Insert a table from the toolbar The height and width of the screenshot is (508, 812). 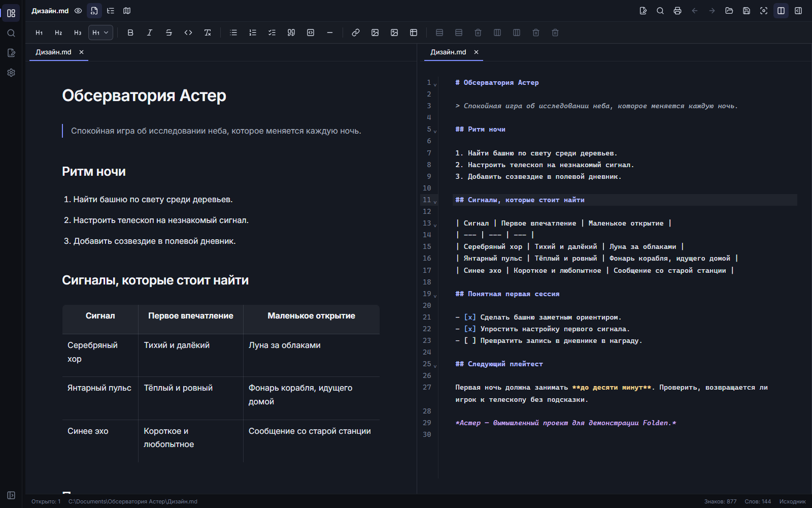click(414, 33)
